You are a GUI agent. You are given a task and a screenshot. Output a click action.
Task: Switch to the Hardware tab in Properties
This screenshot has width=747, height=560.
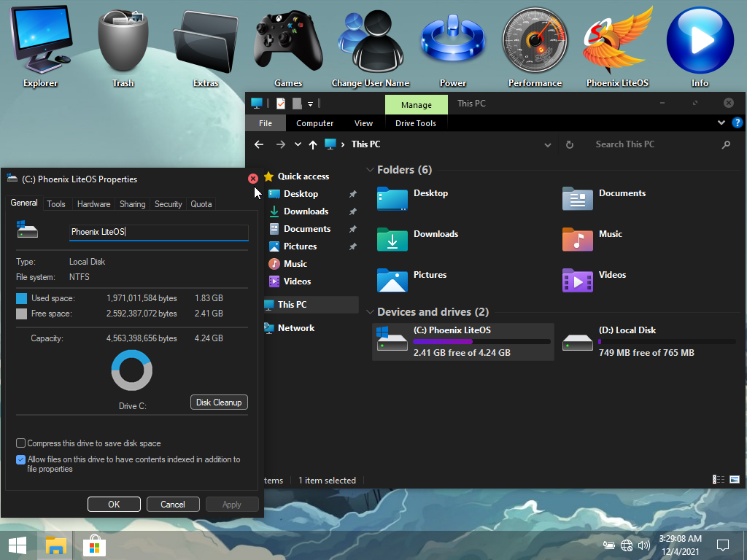[x=94, y=204]
